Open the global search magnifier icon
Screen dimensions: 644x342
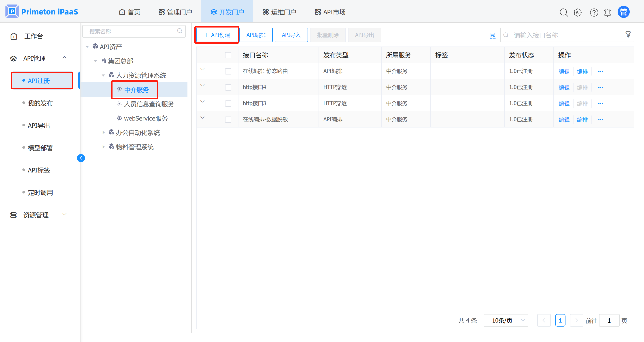click(x=563, y=12)
